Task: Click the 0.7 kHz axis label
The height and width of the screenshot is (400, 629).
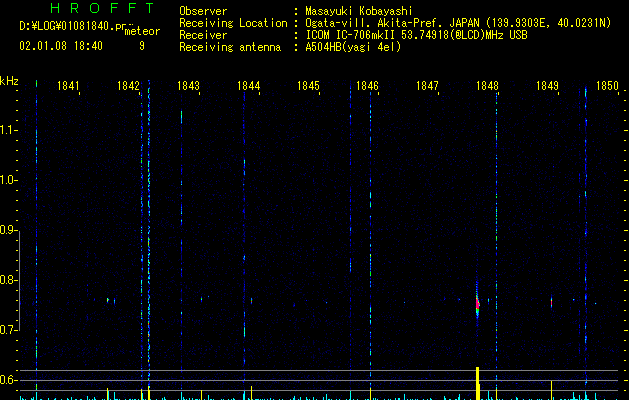Action: point(9,330)
